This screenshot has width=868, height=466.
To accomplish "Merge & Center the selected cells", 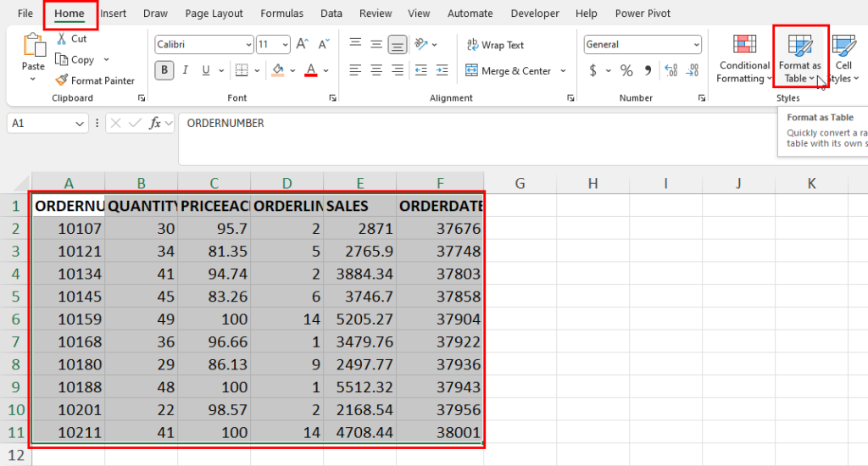I will [x=509, y=70].
